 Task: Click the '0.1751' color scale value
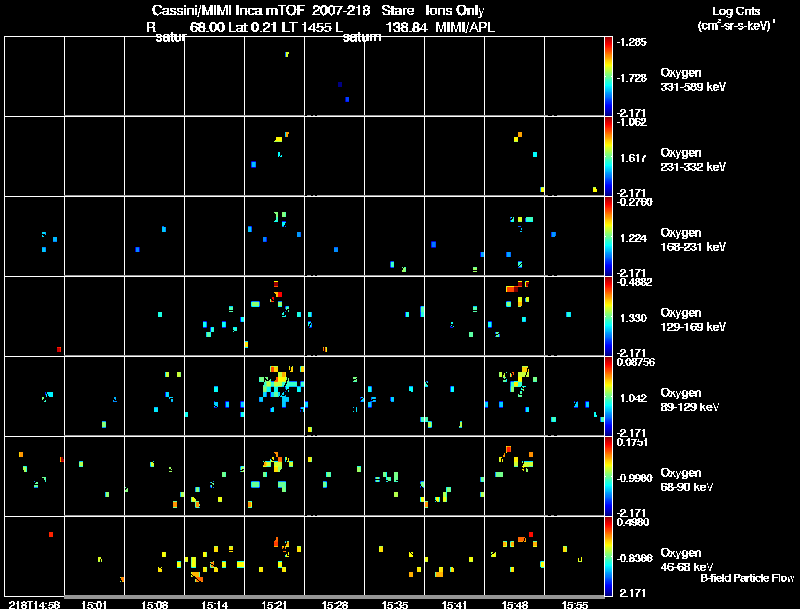632,442
